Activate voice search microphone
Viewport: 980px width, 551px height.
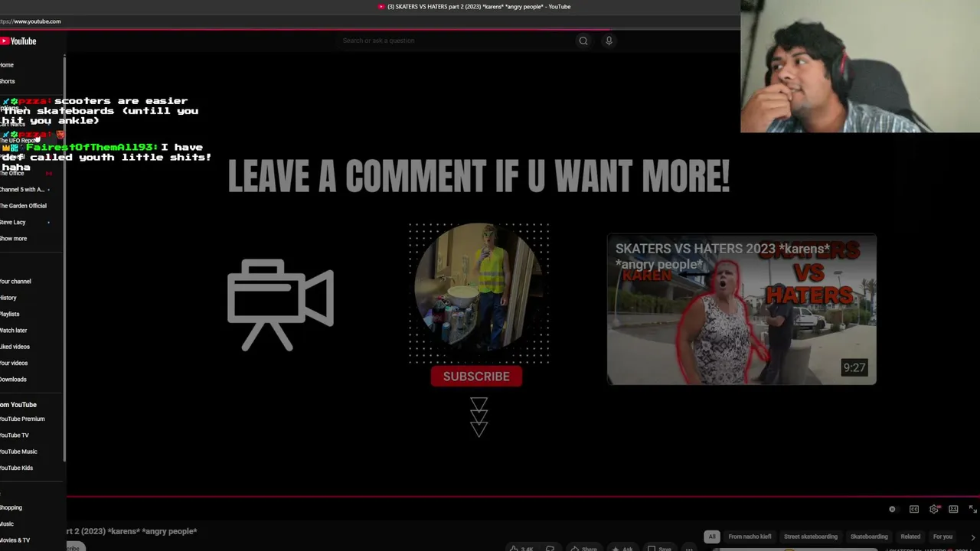click(609, 41)
